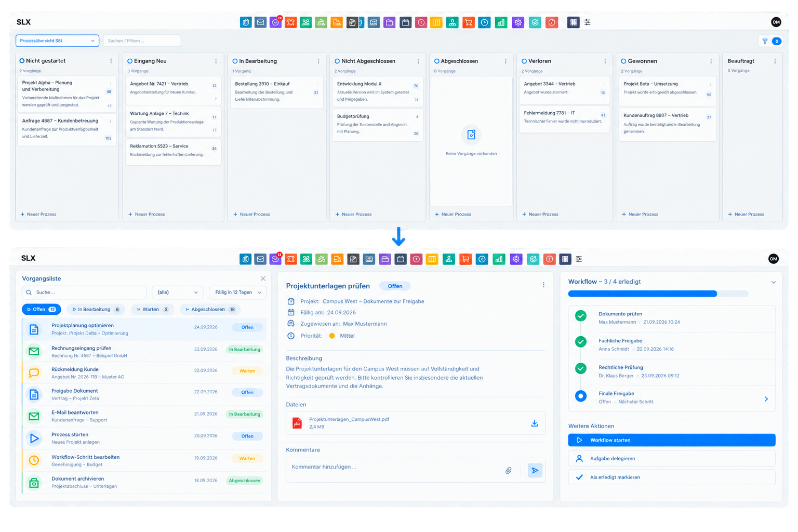This screenshot has width=798, height=532.
Task: Toggle the Dokumente prüfen green checkmark
Action: tap(581, 315)
